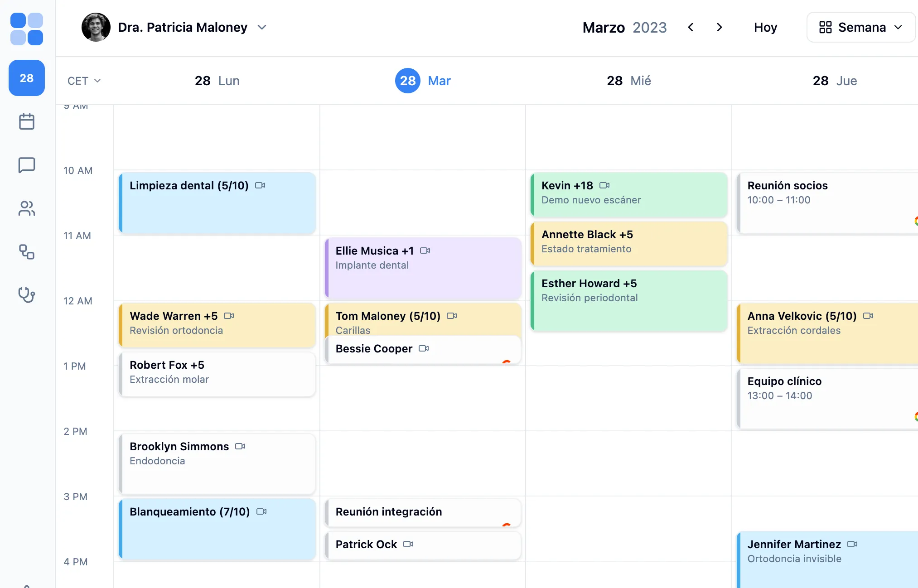Go to previous week arrow
The image size is (918, 588).
click(x=691, y=27)
